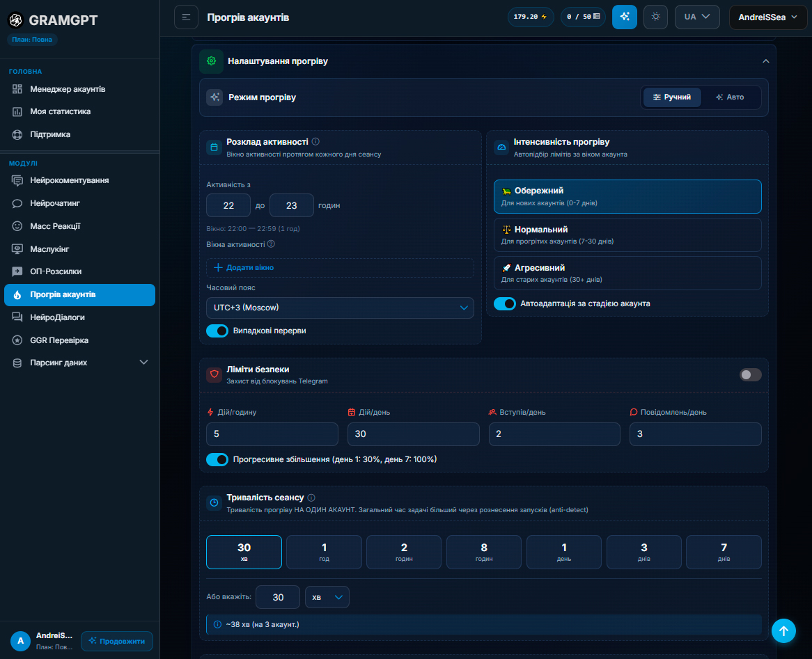Click the Продовжити button
Image resolution: width=812 pixels, height=659 pixels.
117,641
